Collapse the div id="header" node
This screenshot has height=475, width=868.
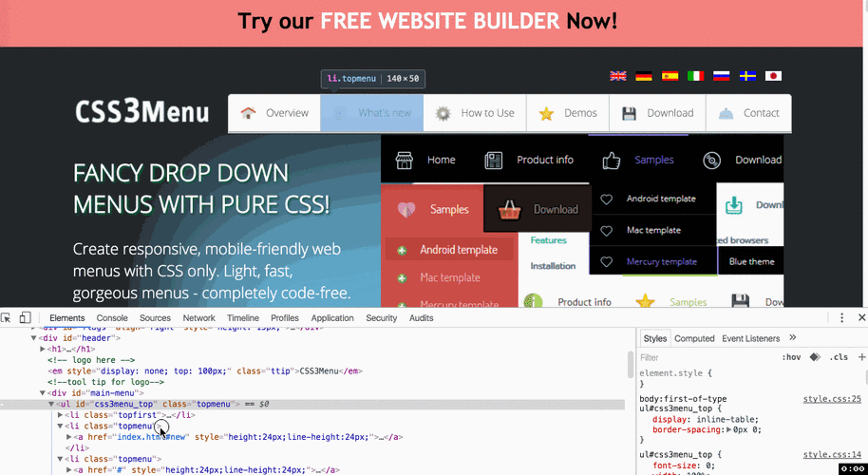coord(34,337)
